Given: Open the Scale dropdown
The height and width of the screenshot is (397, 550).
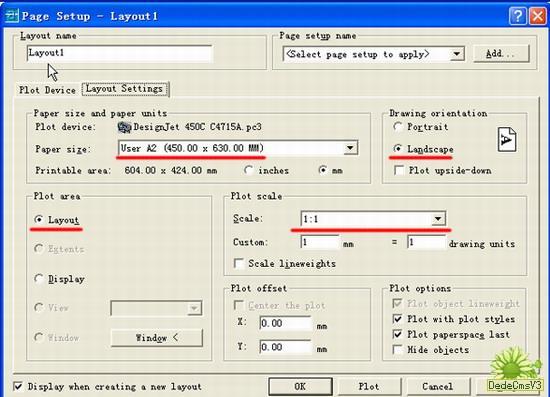Looking at the screenshot, I should [x=438, y=219].
